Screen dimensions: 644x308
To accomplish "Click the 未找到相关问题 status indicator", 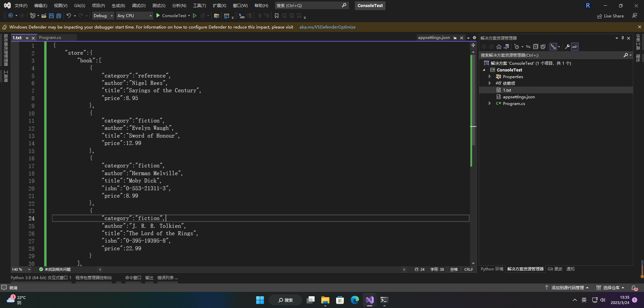I will coord(55,269).
